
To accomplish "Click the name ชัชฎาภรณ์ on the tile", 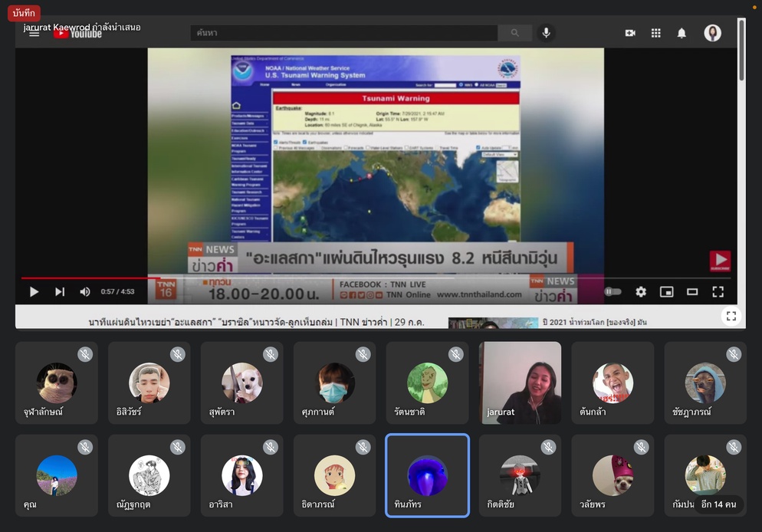I will click(691, 412).
